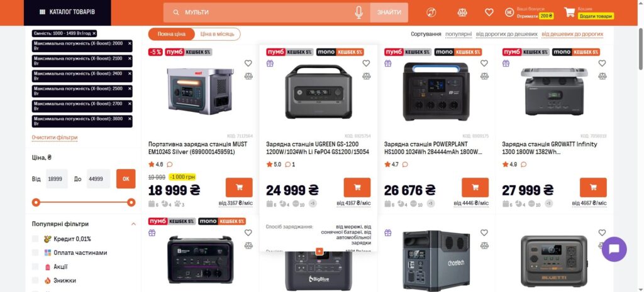Add POWERPLANT HS1000 station to cart
644x292 pixels.
click(x=475, y=187)
